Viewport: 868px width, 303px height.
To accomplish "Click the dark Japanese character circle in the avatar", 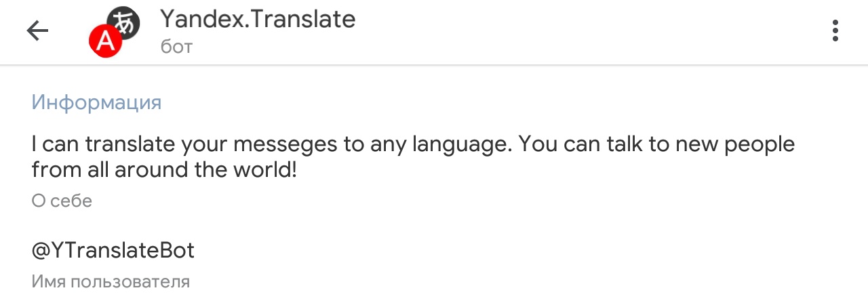I will (x=124, y=22).
